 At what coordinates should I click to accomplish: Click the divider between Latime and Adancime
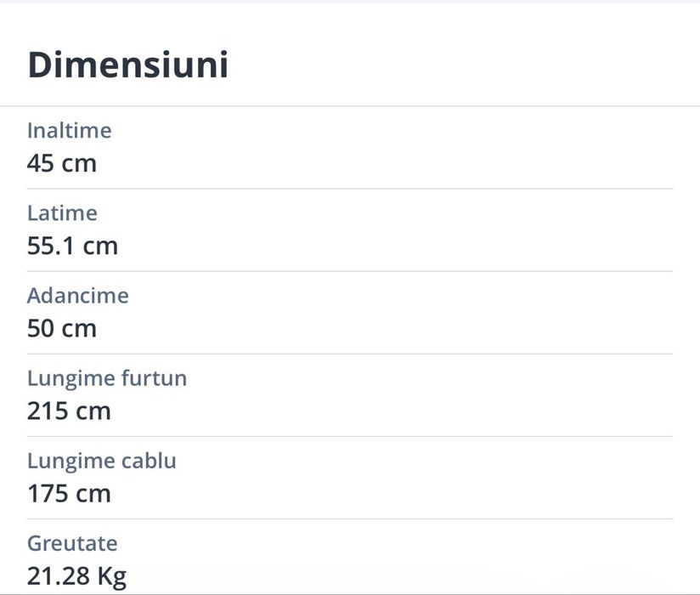click(x=350, y=271)
